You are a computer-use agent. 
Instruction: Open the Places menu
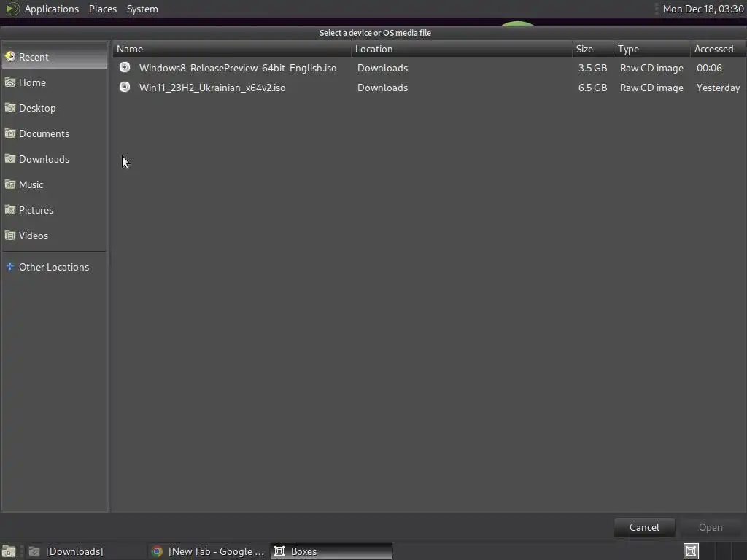tap(103, 9)
